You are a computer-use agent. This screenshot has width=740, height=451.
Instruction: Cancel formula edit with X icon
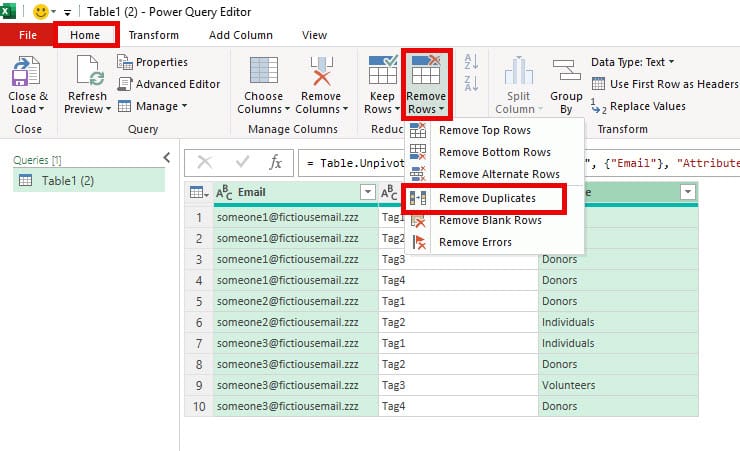click(x=204, y=162)
